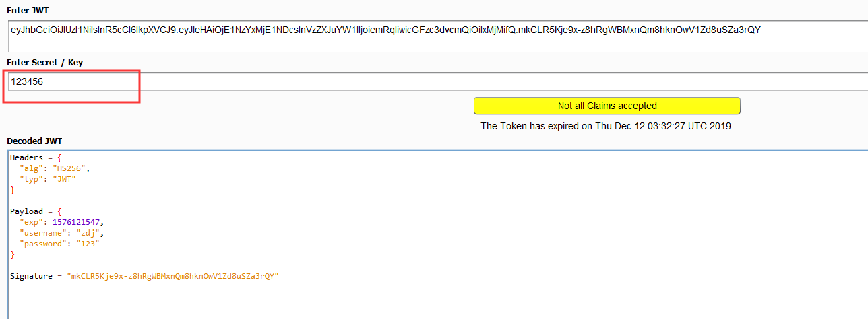868x319 pixels.
Task: Click the Decoded JWT label
Action: pos(34,141)
